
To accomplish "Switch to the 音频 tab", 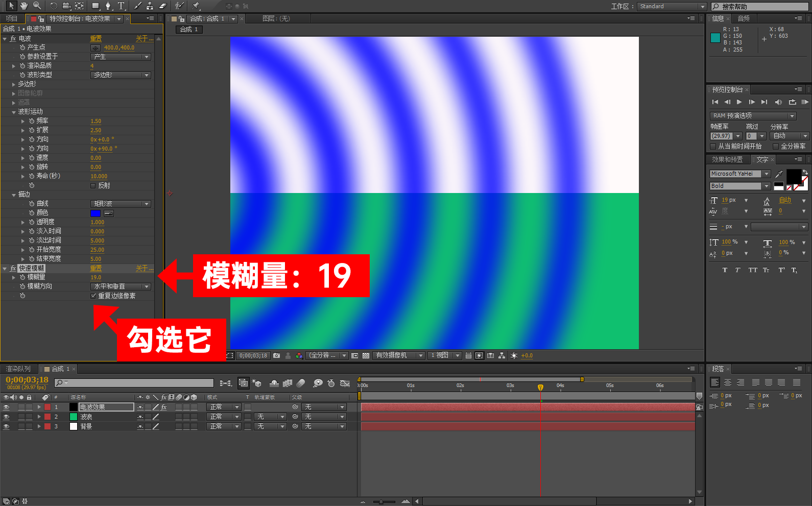I will click(x=744, y=19).
